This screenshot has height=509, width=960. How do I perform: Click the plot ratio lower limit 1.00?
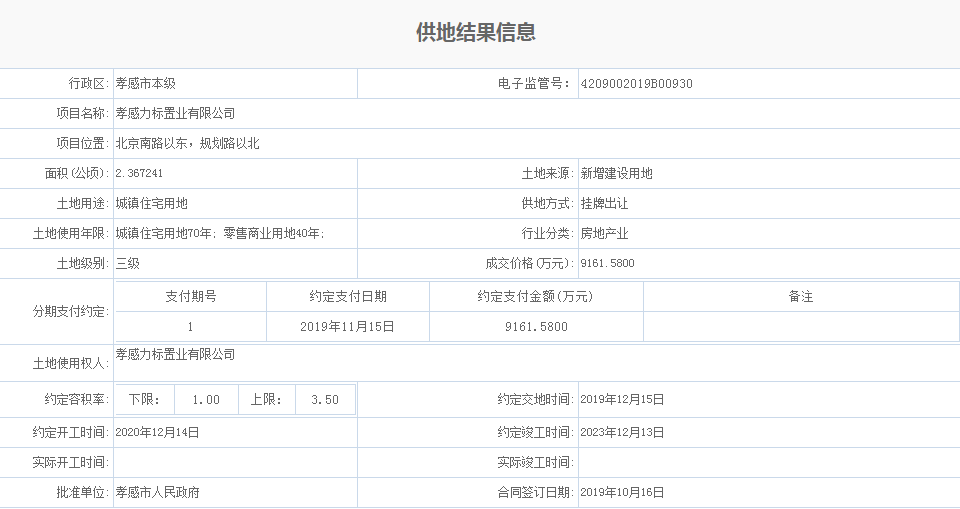click(x=206, y=400)
